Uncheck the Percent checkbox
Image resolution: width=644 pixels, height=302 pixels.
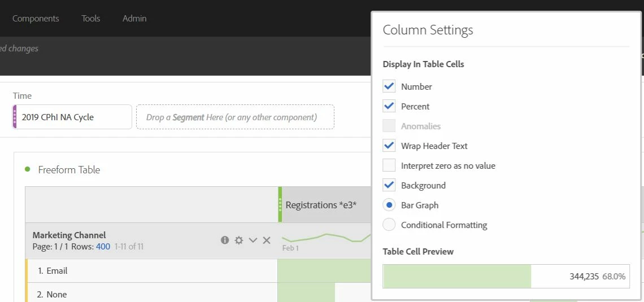pyautogui.click(x=389, y=106)
